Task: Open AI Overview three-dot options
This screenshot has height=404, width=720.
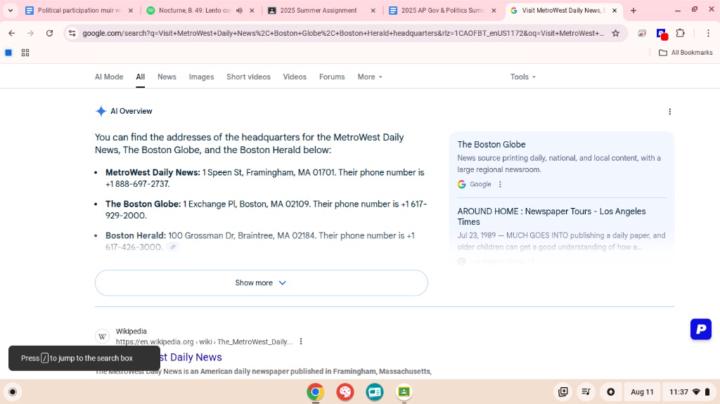Action: pos(669,112)
